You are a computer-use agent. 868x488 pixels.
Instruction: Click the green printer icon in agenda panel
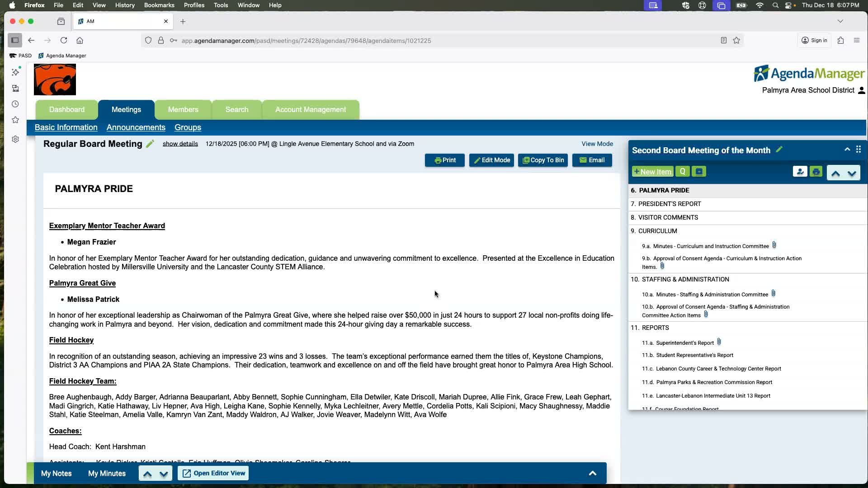pos(816,172)
